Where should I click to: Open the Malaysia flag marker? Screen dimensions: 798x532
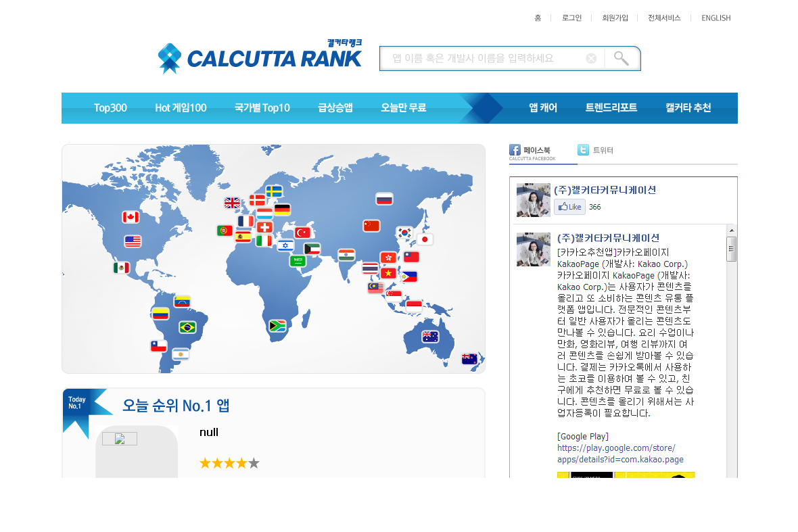point(375,288)
